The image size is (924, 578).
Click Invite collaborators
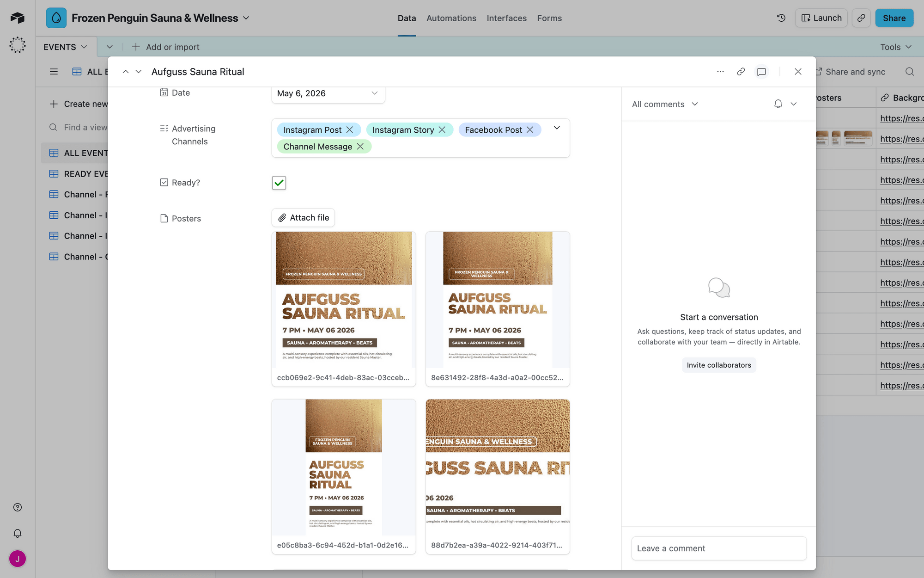point(719,365)
